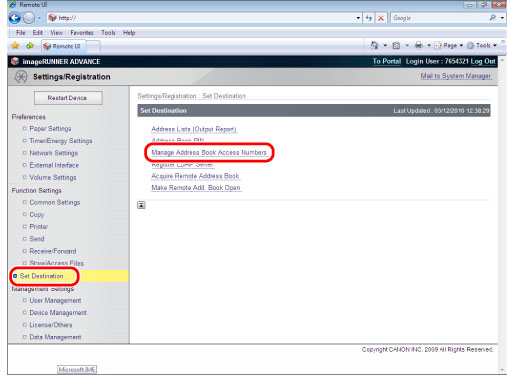Click the Favorites star icon

(15, 46)
